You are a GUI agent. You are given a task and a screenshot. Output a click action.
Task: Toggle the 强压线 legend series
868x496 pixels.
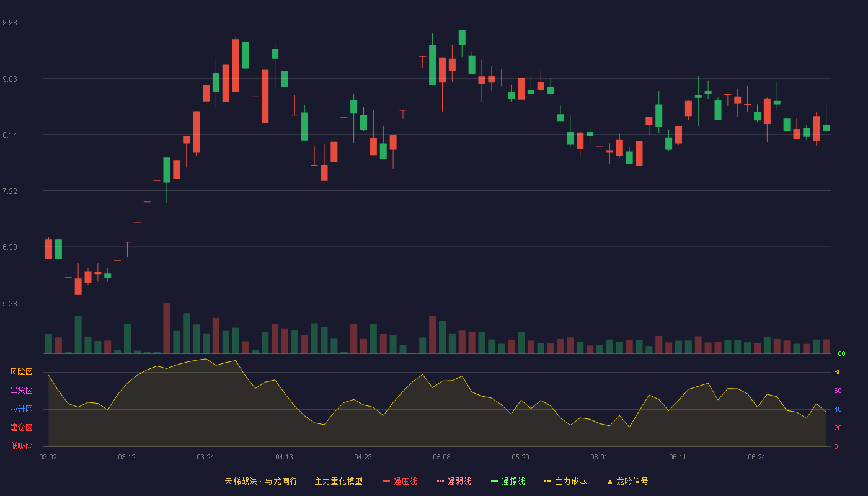[400, 481]
